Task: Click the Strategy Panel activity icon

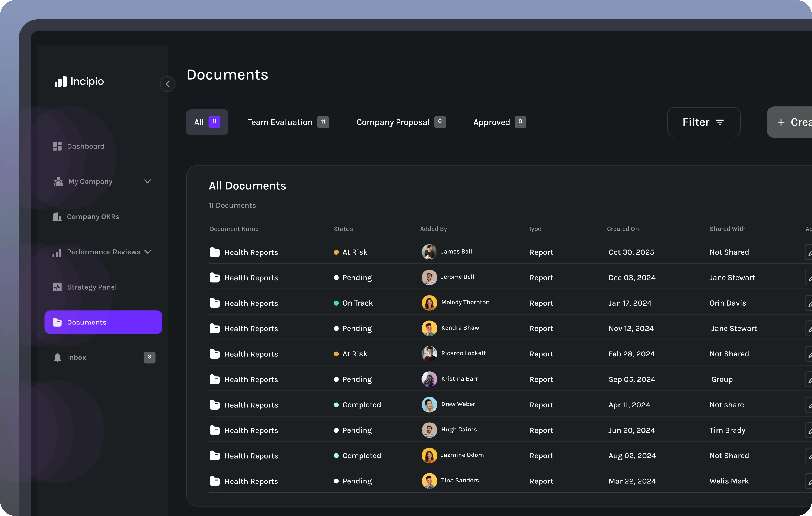Action: [57, 287]
